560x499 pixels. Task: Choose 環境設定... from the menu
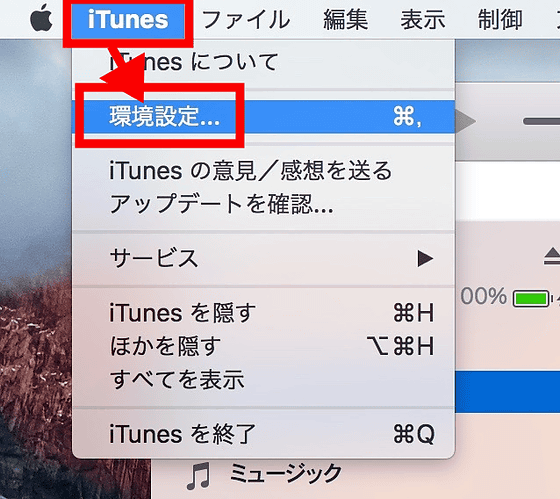coord(263,116)
